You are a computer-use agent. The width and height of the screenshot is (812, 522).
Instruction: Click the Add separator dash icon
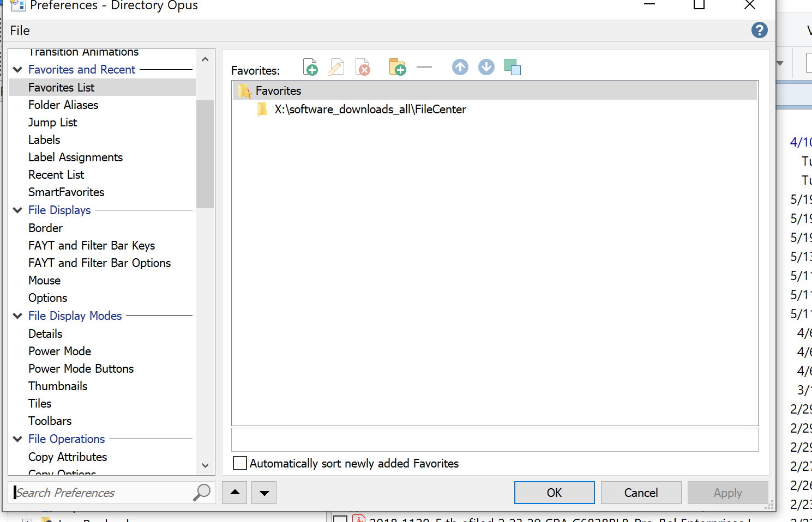coord(424,67)
